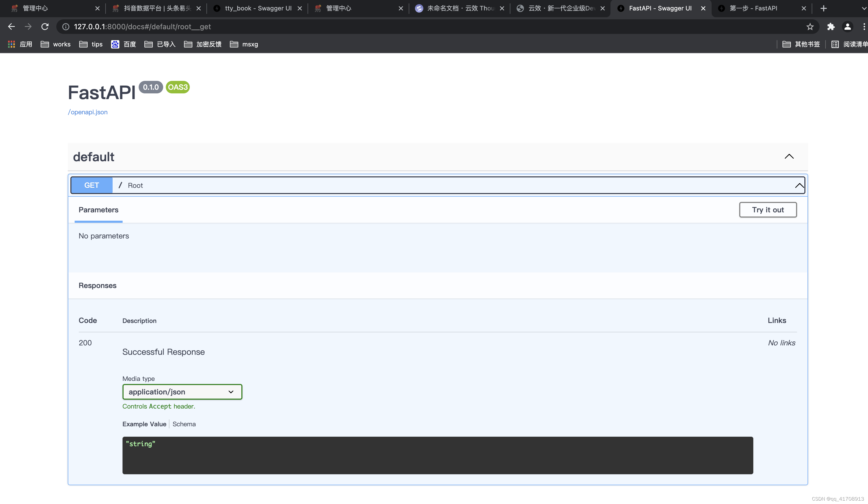The height and width of the screenshot is (504, 868).
Task: Open the 加密反馈 bookmark folder
Action: [203, 44]
